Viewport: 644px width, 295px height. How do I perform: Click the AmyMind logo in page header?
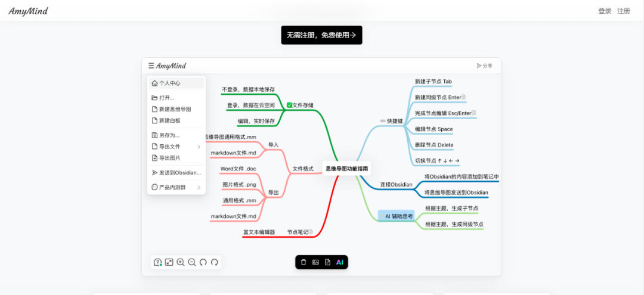(x=28, y=11)
